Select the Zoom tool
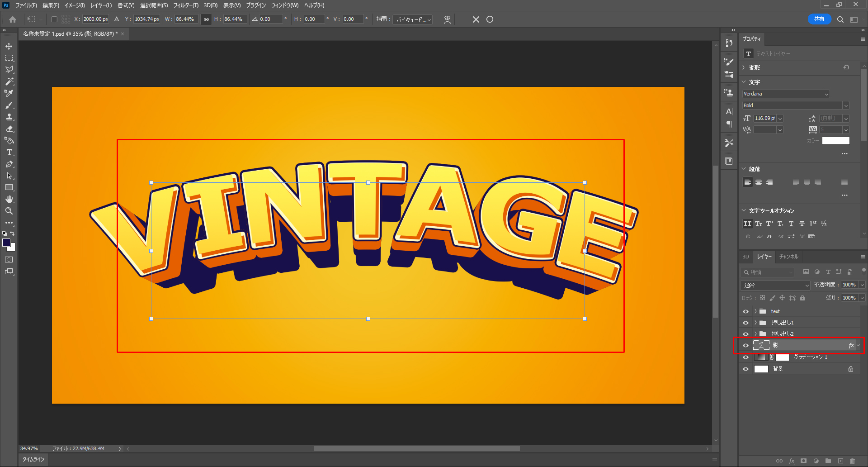The width and height of the screenshot is (868, 467). (9, 211)
